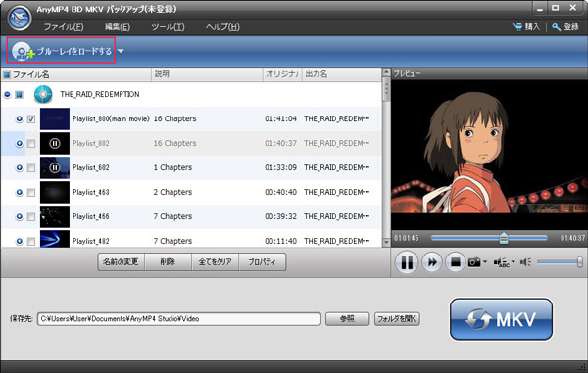Select the Playlist_482 thumbnail
The width and height of the screenshot is (588, 373).
(x=55, y=239)
